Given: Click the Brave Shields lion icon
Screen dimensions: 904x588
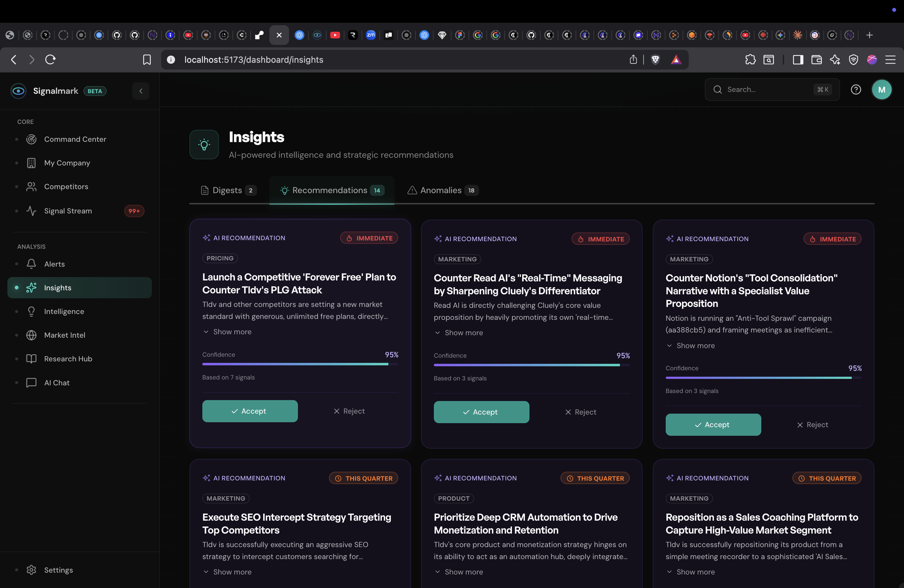Looking at the screenshot, I should [655, 60].
